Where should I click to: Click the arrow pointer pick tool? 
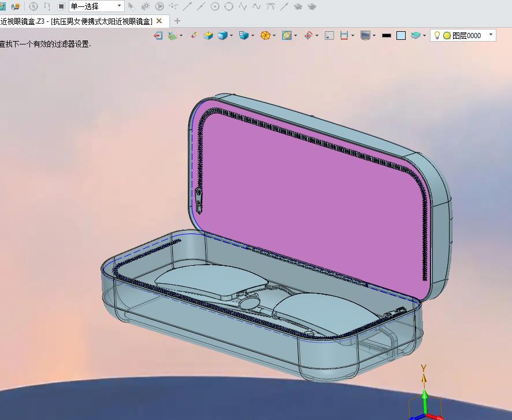coord(131,6)
